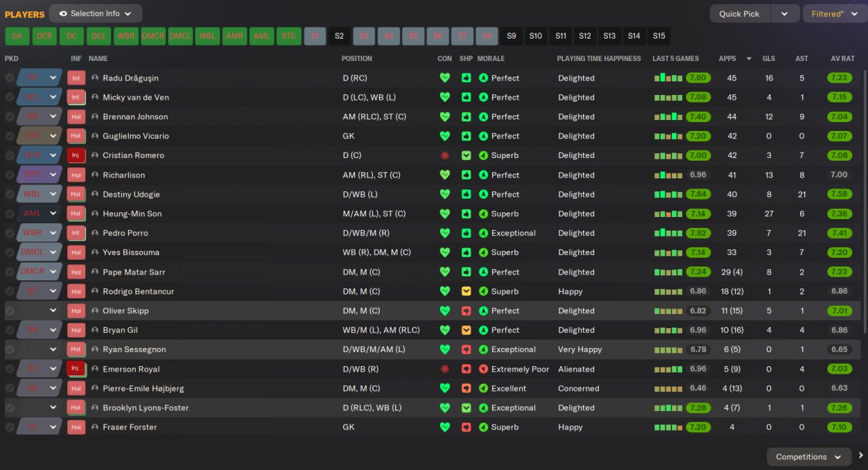
Task: Click Radu Drăgușin's last 5 games form bars
Action: (669, 78)
